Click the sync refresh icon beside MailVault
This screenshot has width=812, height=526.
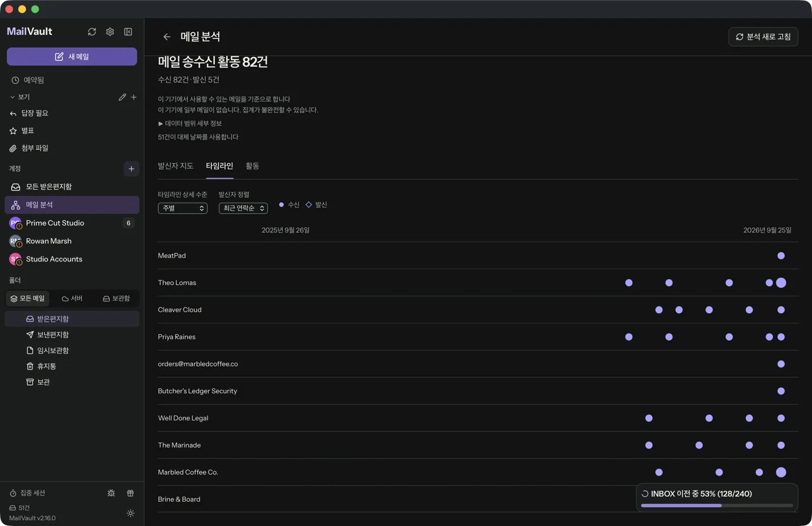[92, 32]
